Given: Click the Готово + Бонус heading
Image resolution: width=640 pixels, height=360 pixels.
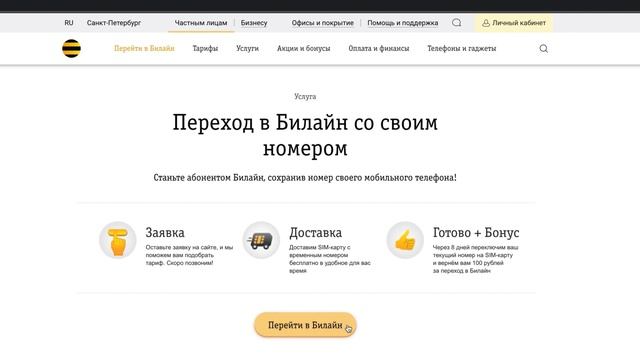Looking at the screenshot, I should pos(476,233).
